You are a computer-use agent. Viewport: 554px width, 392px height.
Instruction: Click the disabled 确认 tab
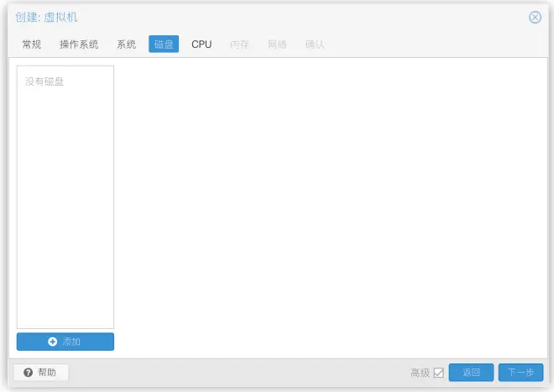(315, 44)
